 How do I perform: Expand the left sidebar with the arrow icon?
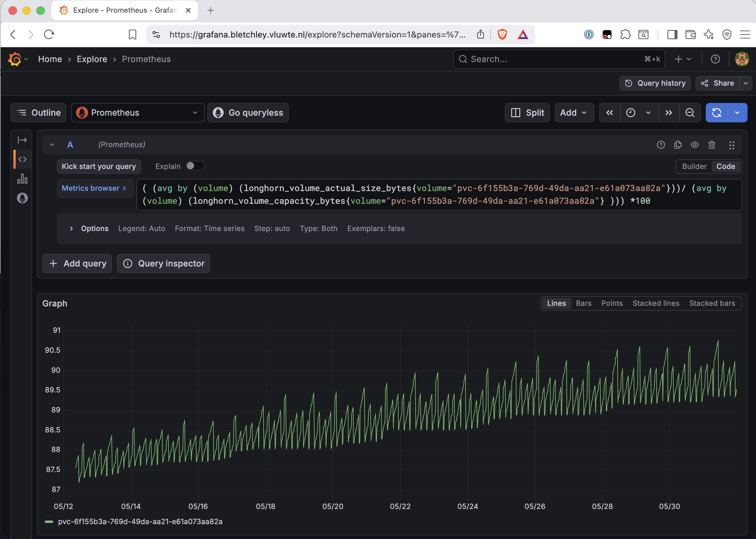point(22,140)
